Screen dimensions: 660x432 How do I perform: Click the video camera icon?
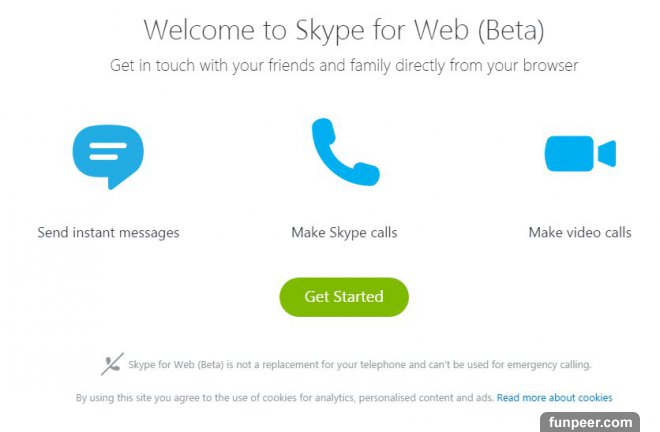[x=579, y=154]
